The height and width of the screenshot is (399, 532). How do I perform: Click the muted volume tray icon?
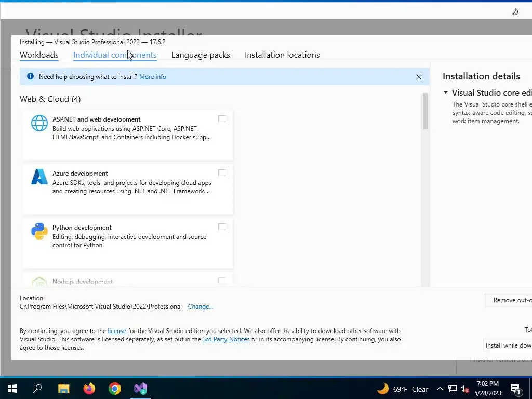pyautogui.click(x=465, y=389)
